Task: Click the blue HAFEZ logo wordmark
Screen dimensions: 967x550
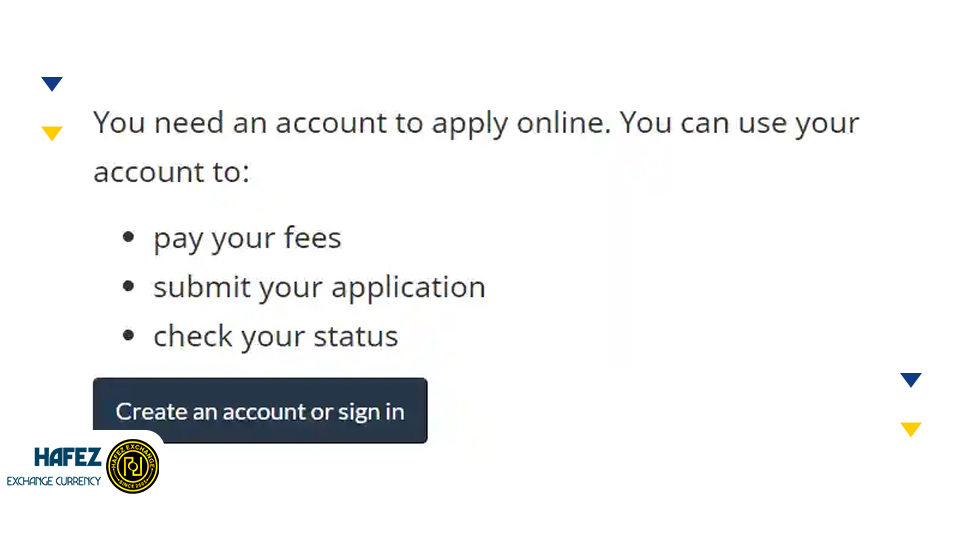Action: click(x=67, y=458)
